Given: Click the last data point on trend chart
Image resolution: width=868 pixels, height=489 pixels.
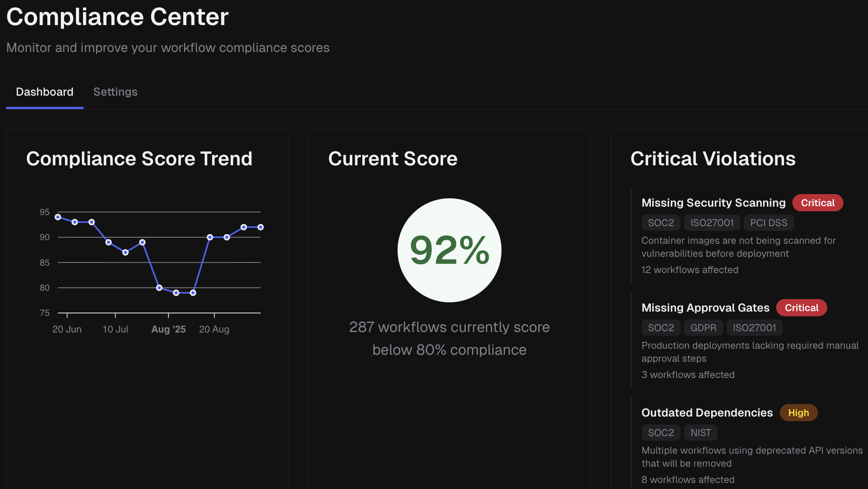Looking at the screenshot, I should 261,227.
